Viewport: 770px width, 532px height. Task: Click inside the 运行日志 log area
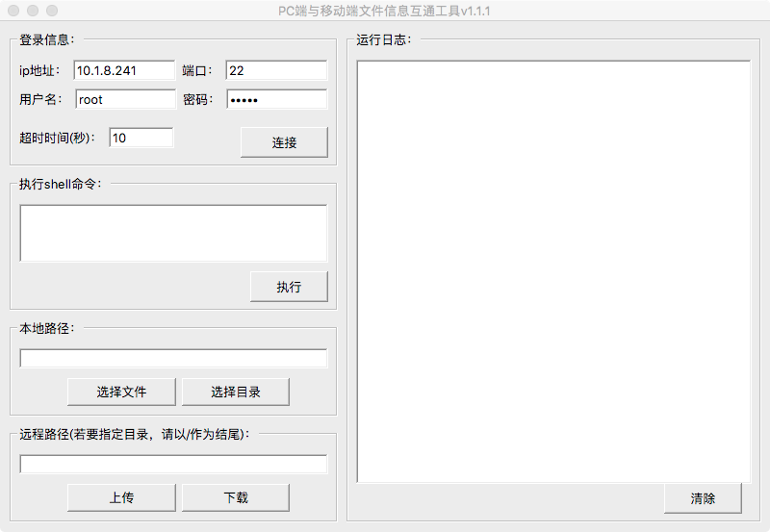(554, 271)
